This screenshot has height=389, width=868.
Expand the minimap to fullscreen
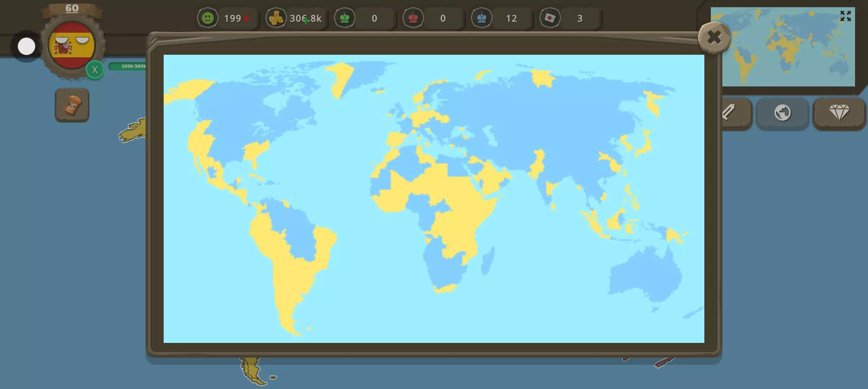pos(845,16)
